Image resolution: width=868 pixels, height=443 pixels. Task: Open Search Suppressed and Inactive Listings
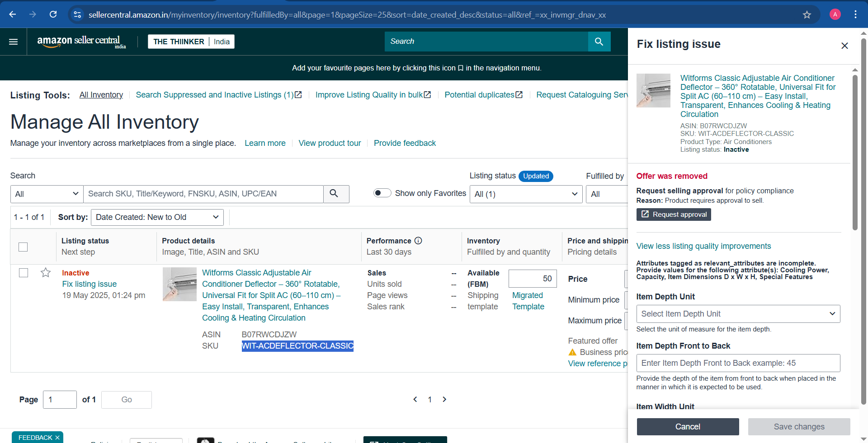219,95
